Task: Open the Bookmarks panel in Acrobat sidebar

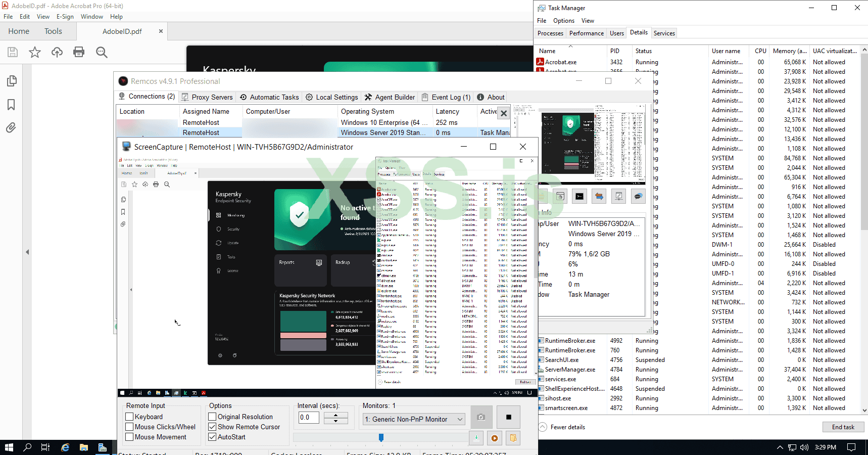Action: click(11, 105)
